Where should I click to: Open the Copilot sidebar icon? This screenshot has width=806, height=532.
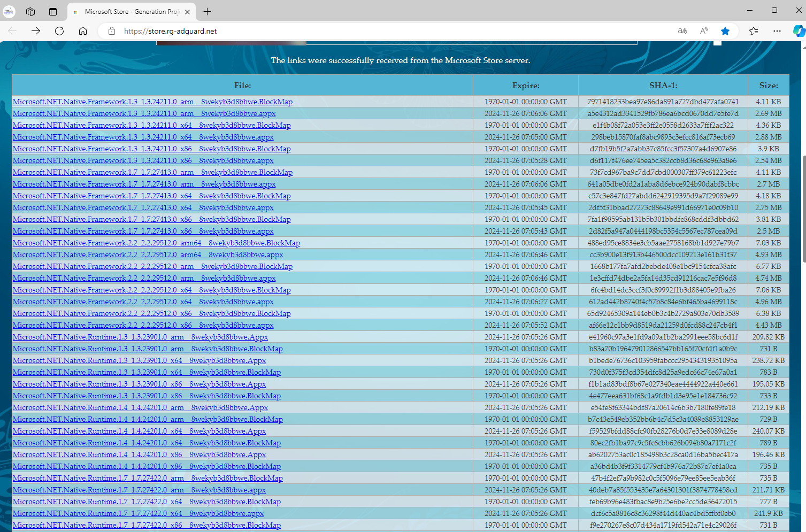tap(799, 31)
